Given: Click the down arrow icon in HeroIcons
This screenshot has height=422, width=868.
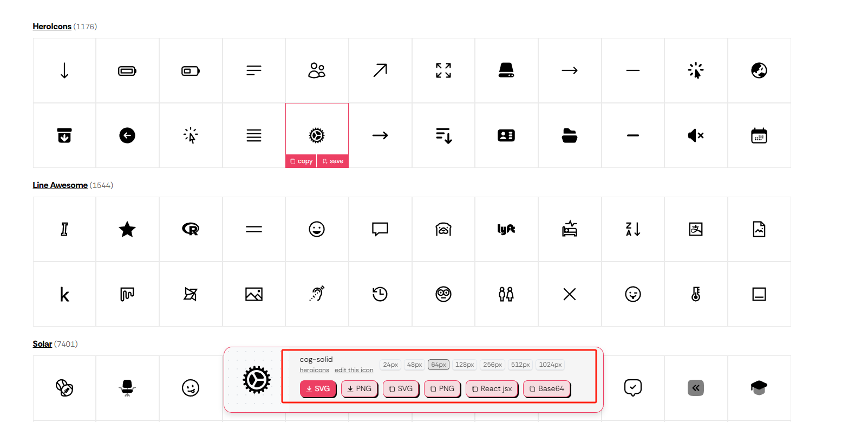Looking at the screenshot, I should click(x=64, y=70).
